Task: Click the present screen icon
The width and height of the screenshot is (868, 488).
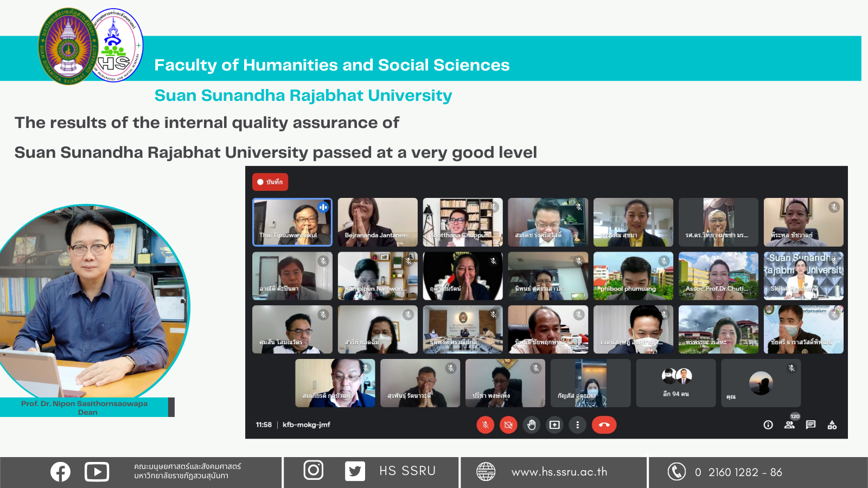Action: 554,425
